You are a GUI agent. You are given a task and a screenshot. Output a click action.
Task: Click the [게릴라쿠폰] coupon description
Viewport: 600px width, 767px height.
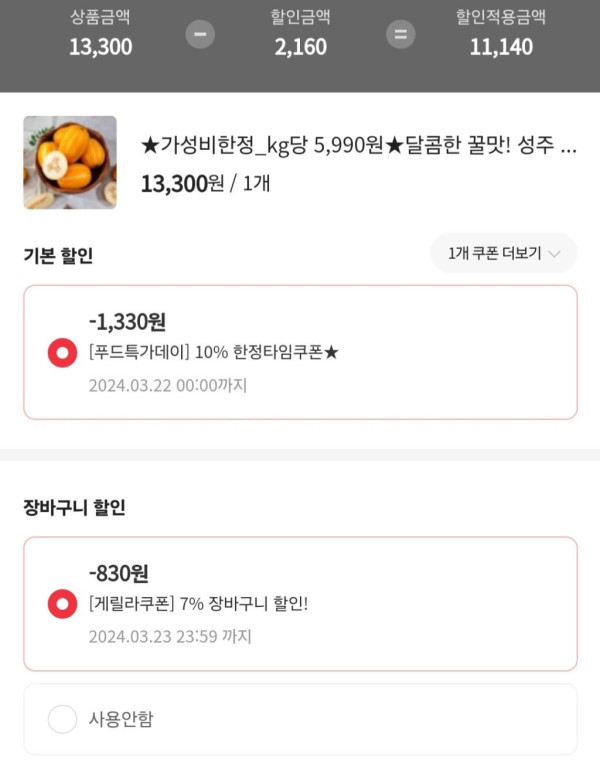pyautogui.click(x=198, y=605)
